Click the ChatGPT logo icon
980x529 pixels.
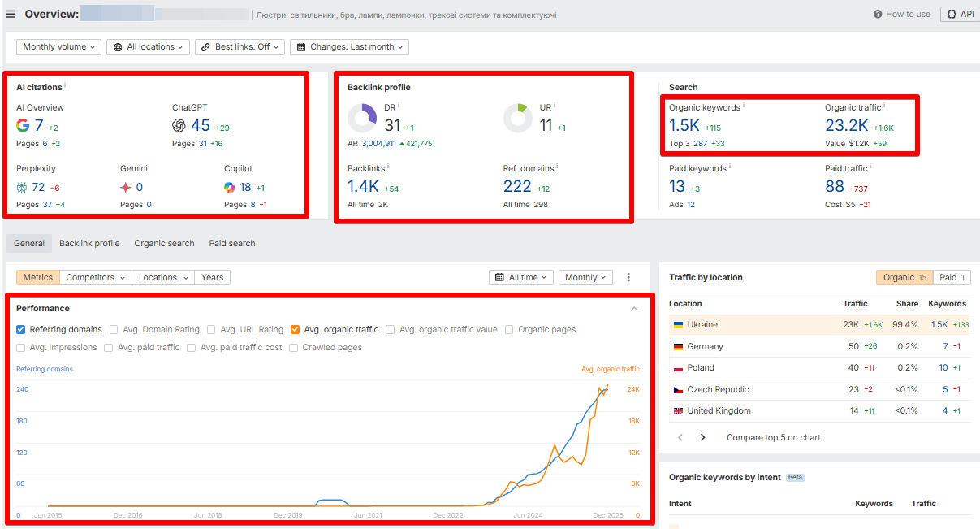pos(179,126)
